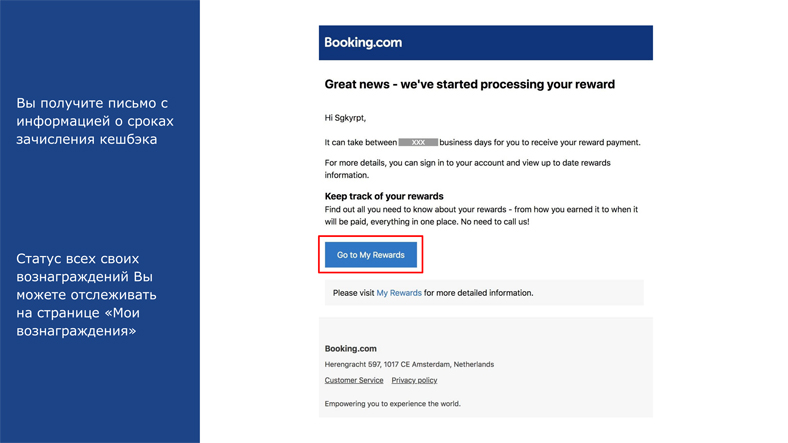The image size is (788, 443).
Task: Click the Find out all you need paragraph
Action: coord(481,215)
